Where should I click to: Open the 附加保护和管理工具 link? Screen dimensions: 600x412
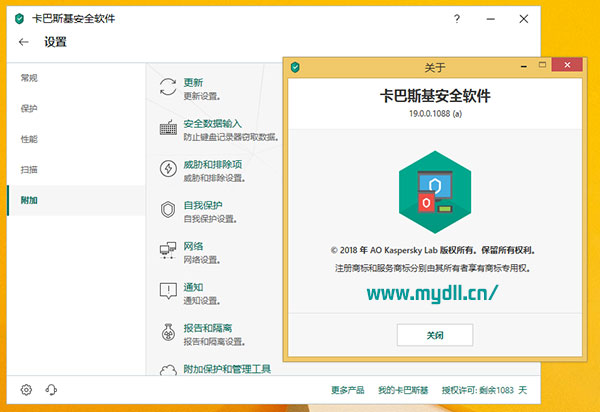tap(227, 369)
